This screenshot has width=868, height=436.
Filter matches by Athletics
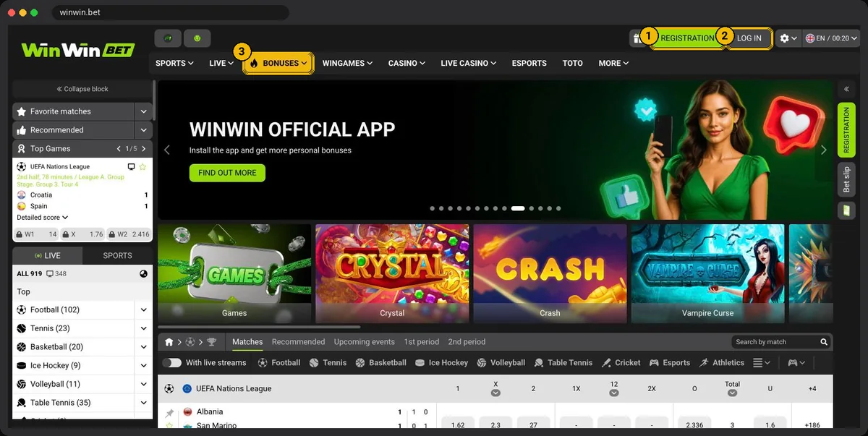pos(721,363)
